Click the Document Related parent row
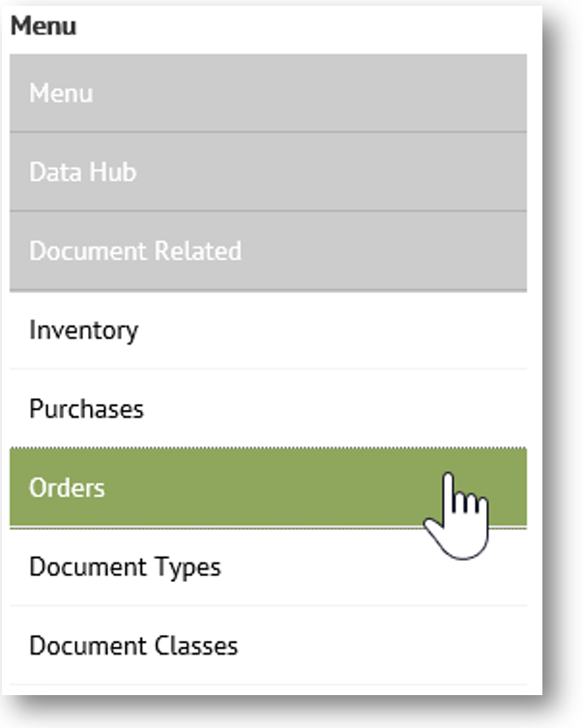Viewport: 583px width, 728px height. pos(135,251)
